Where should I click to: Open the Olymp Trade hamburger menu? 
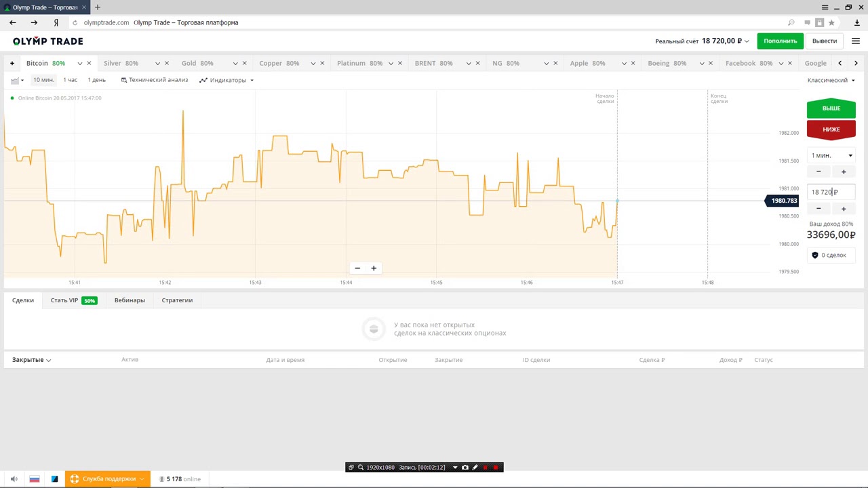tap(856, 41)
